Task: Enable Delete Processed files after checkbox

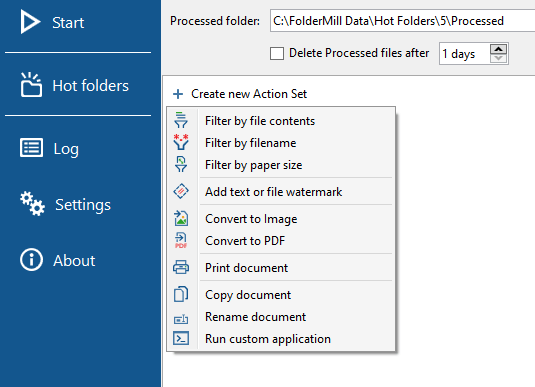Action: click(x=277, y=53)
